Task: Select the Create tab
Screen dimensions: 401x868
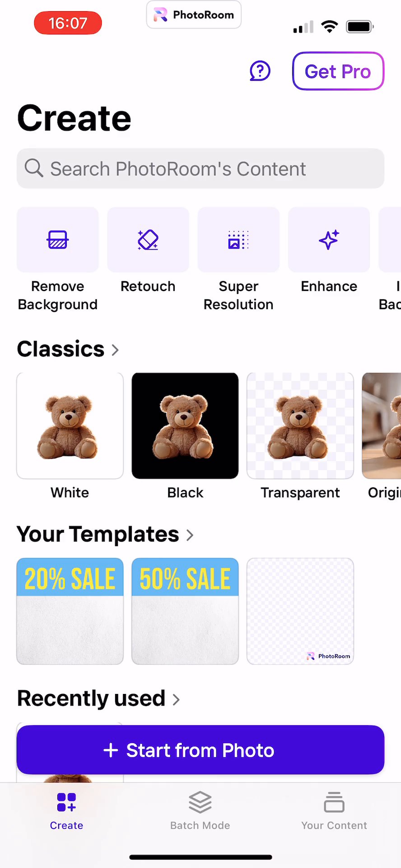Action: point(66,811)
